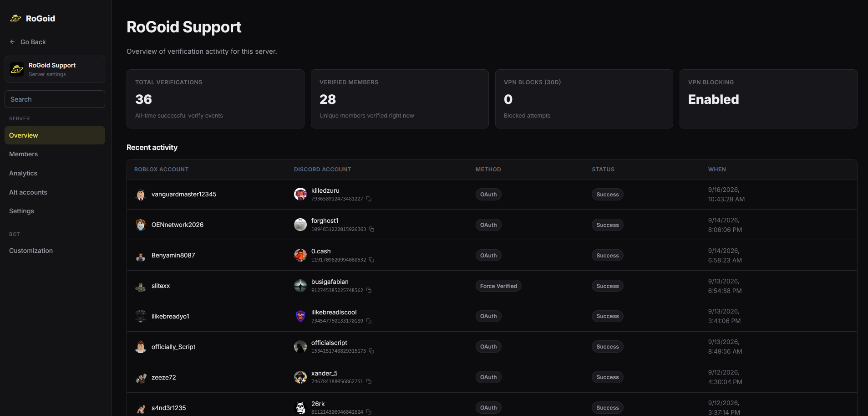Open the Overview page
This screenshot has height=416, width=868.
coord(55,135)
